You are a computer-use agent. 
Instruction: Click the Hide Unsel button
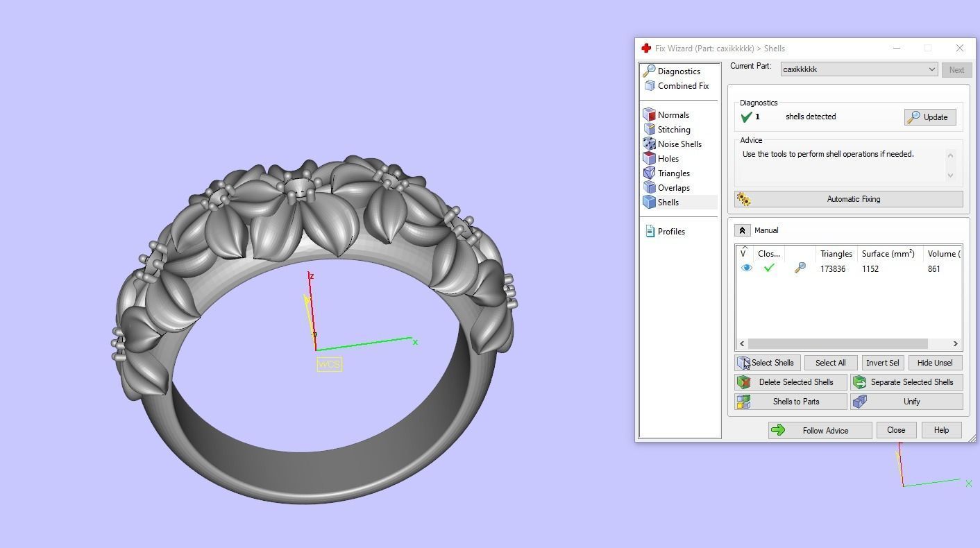(935, 363)
